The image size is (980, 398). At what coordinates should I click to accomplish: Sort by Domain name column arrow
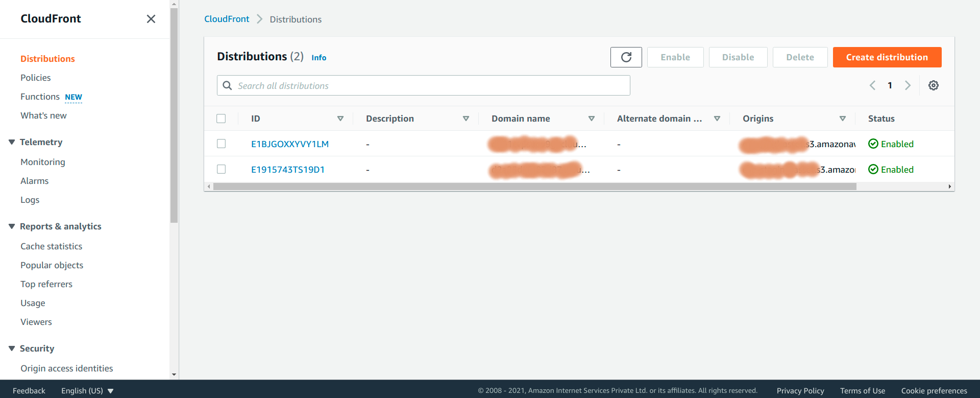point(592,119)
